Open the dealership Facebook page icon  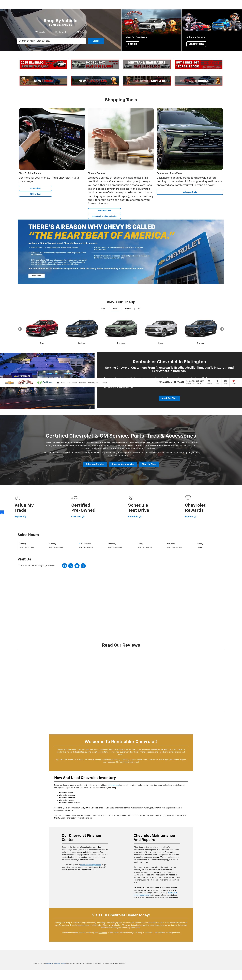64,566
